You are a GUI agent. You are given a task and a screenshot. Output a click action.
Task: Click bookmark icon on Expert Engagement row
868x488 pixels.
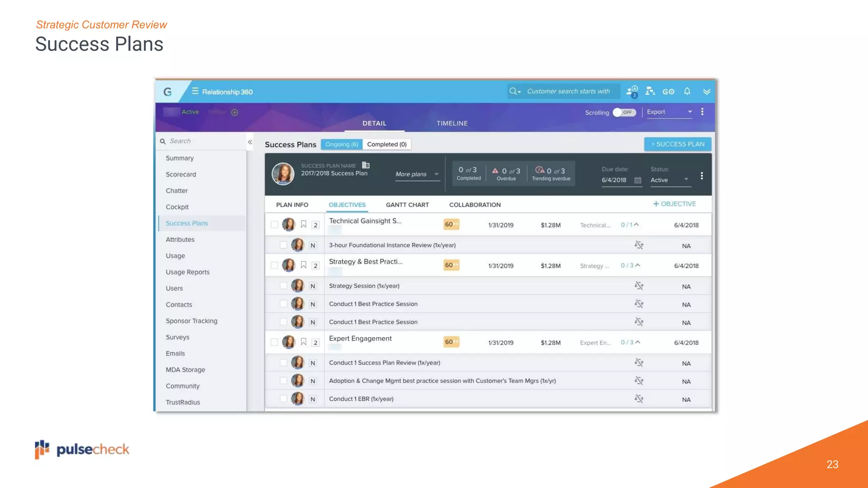pos(303,341)
